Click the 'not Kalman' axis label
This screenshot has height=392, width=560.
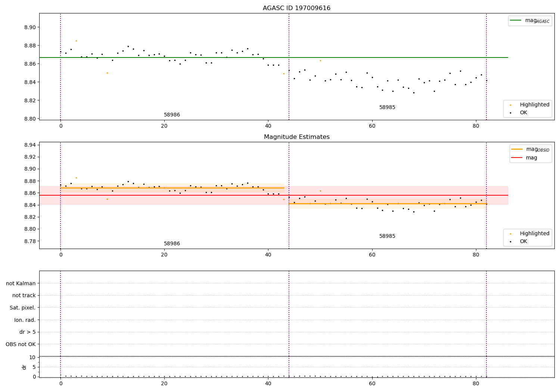point(21,283)
